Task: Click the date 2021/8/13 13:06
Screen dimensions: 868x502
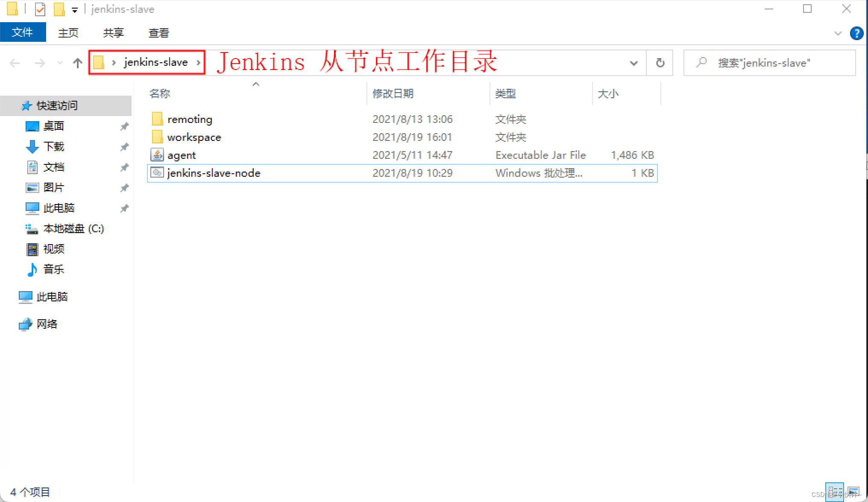Action: coord(412,119)
